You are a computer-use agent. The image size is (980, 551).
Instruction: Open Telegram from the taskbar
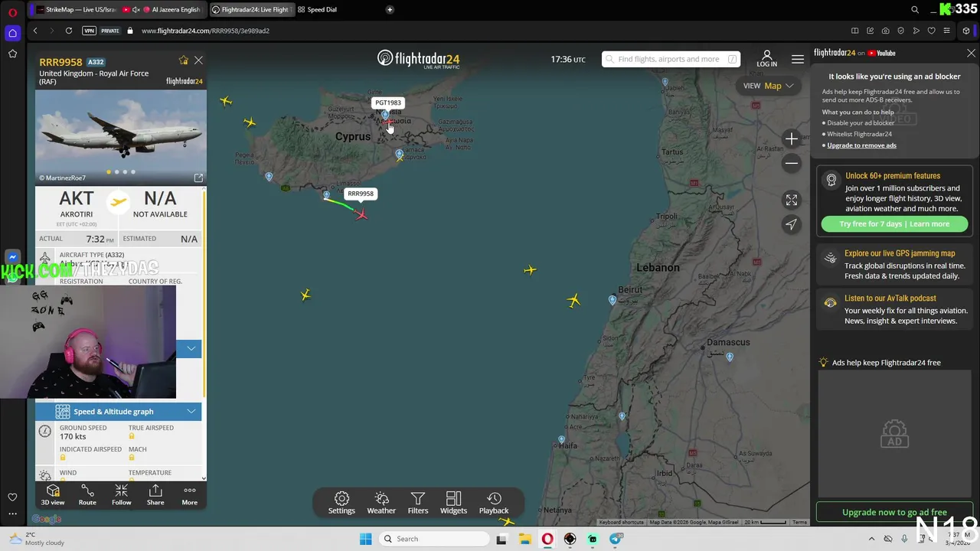(616, 539)
